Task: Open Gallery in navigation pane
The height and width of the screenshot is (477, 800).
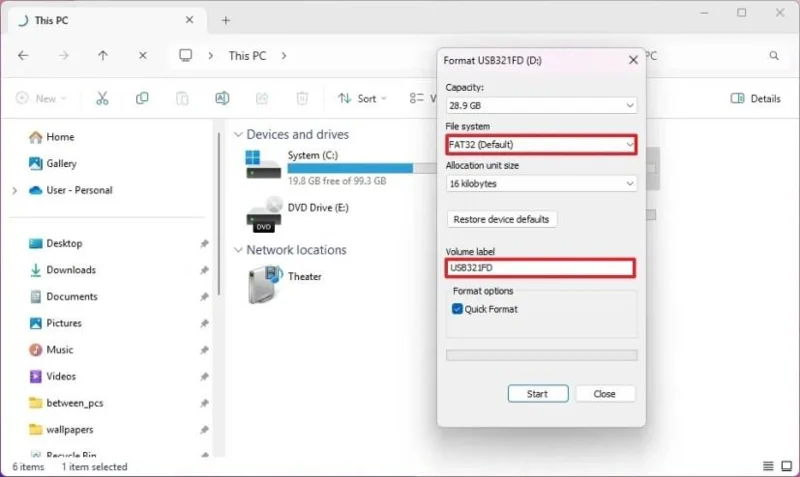Action: 53,163
